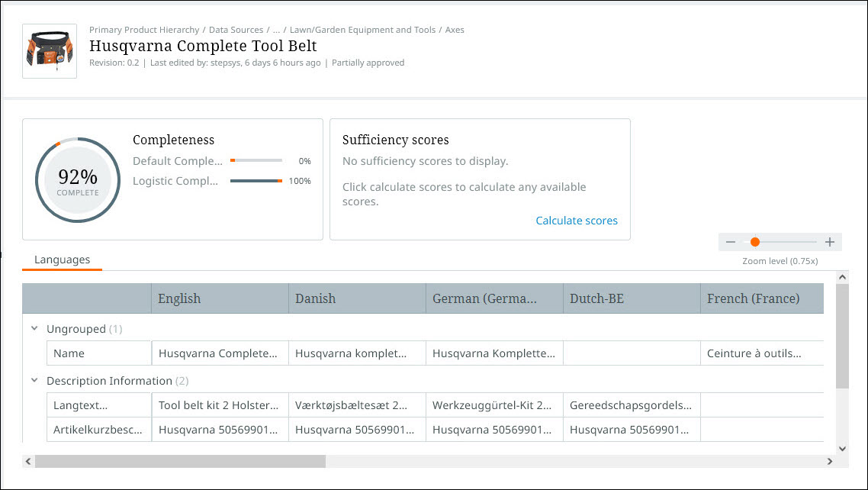Click the tool belt product thumbnail

click(x=50, y=51)
